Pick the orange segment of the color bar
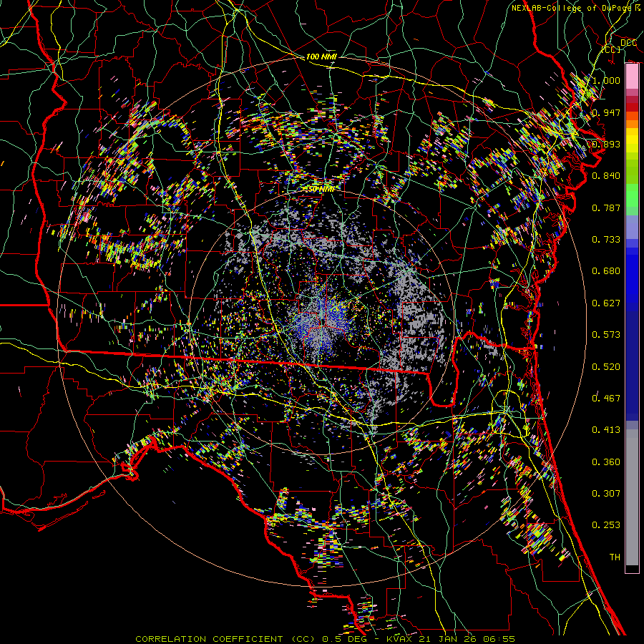Viewport: 644px width, 644px height. point(632,120)
